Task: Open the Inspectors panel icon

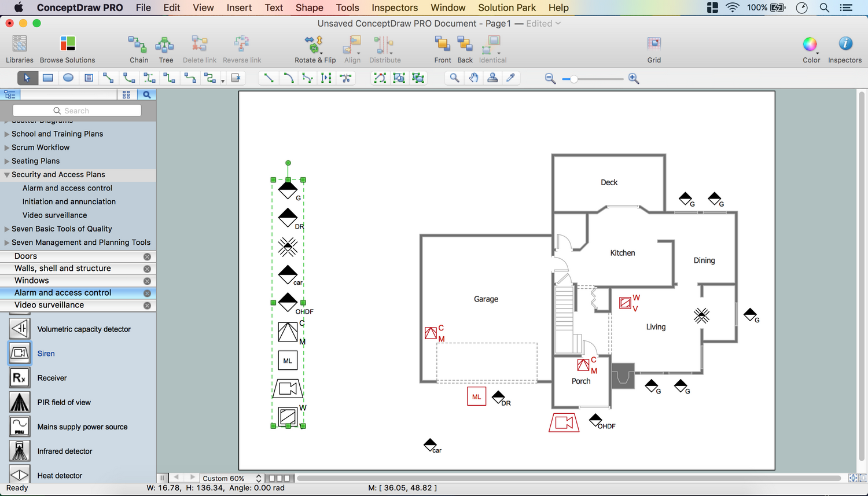Action: point(845,44)
